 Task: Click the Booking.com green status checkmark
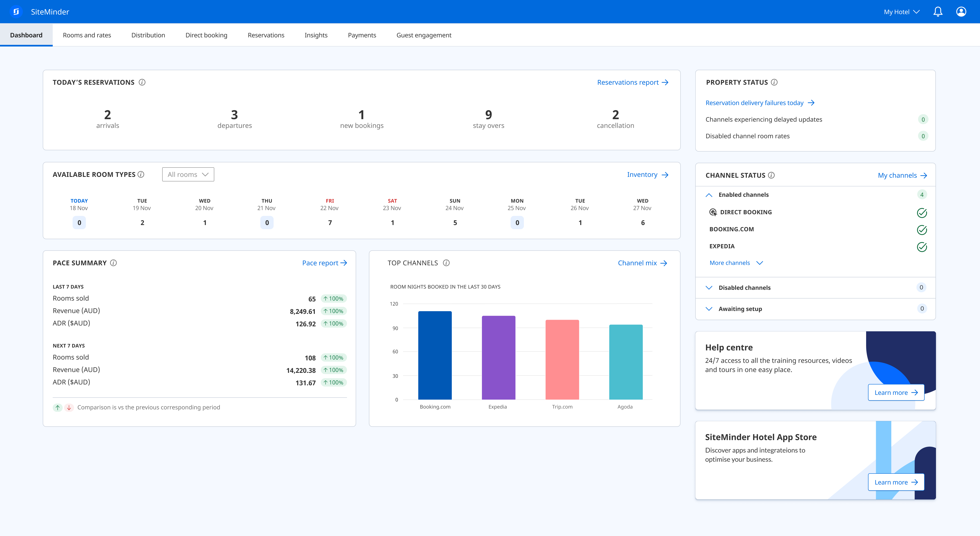pyautogui.click(x=922, y=230)
